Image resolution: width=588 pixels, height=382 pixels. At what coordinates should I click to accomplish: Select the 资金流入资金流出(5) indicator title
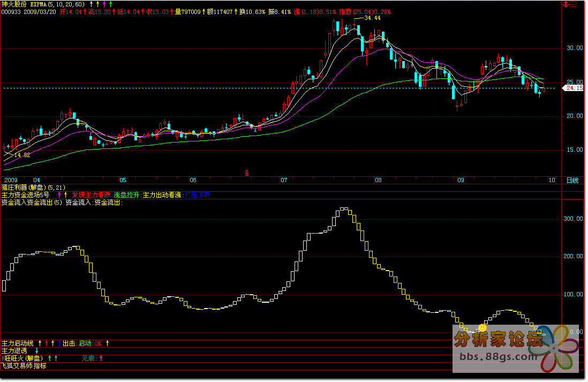click(x=32, y=203)
